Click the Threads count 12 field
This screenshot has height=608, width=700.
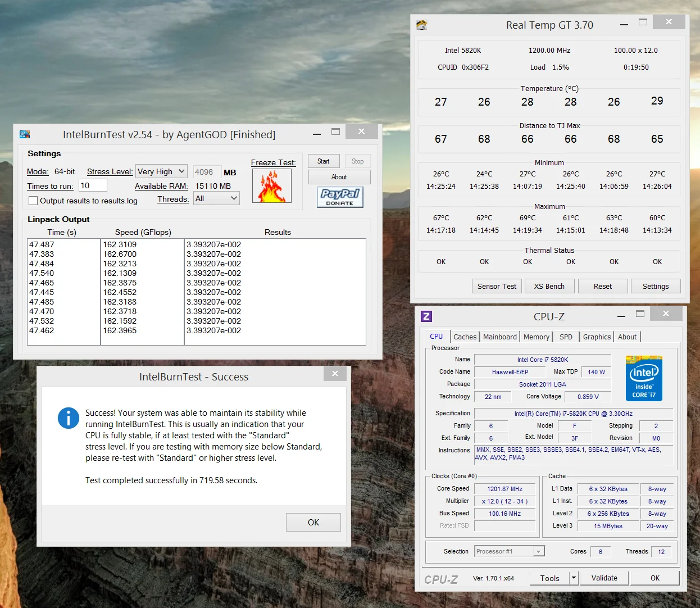coord(661,551)
